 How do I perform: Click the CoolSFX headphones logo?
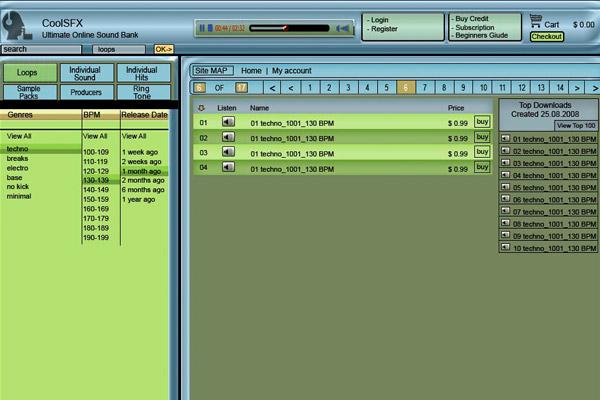coord(17,26)
